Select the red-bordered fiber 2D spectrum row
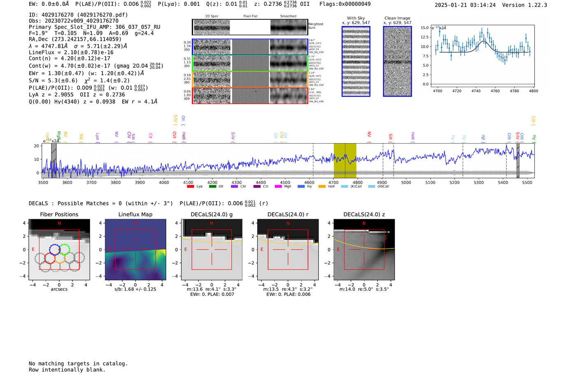This screenshot has width=576, height=392. (x=250, y=95)
